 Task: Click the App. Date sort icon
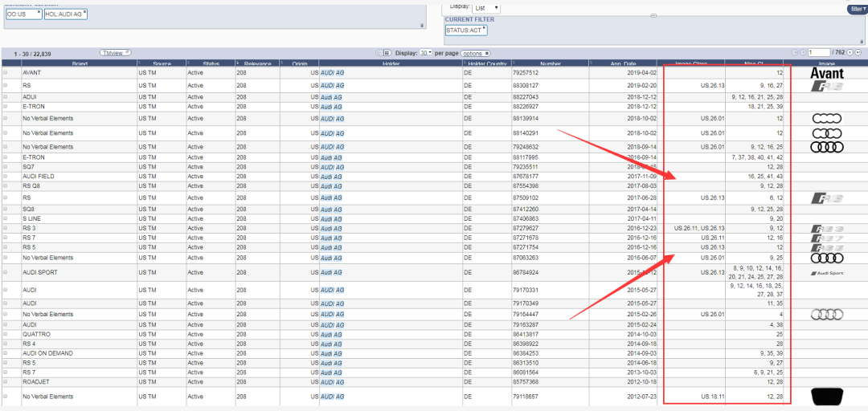(591, 63)
